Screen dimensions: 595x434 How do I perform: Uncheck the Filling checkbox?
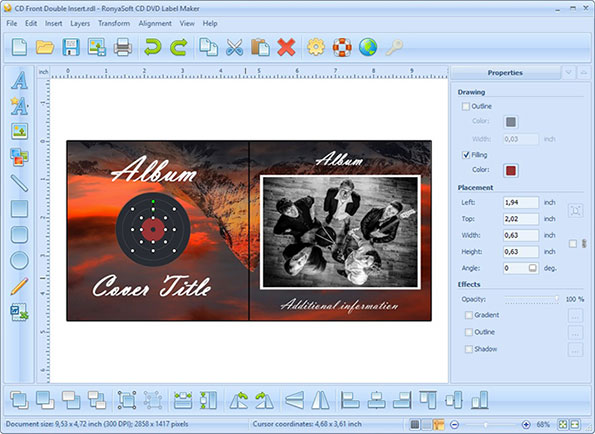coord(466,155)
